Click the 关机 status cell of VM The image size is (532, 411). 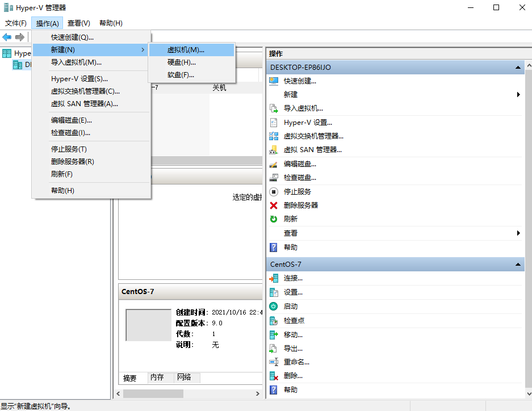(219, 88)
